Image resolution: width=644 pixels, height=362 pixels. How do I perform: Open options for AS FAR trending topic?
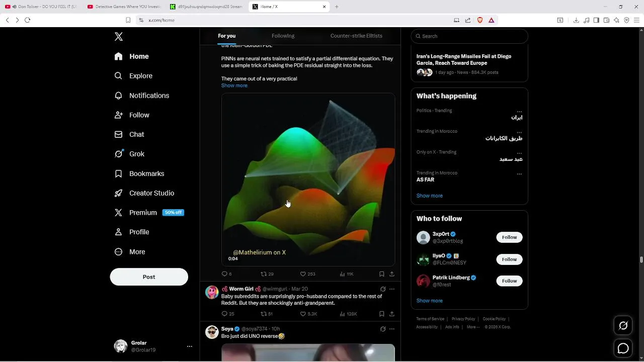coord(519,174)
